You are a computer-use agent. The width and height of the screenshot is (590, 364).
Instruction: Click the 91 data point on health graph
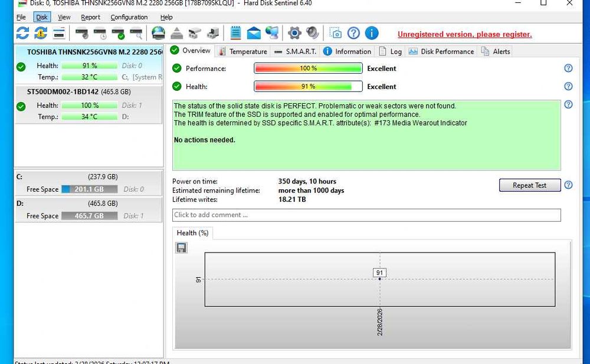(379, 279)
